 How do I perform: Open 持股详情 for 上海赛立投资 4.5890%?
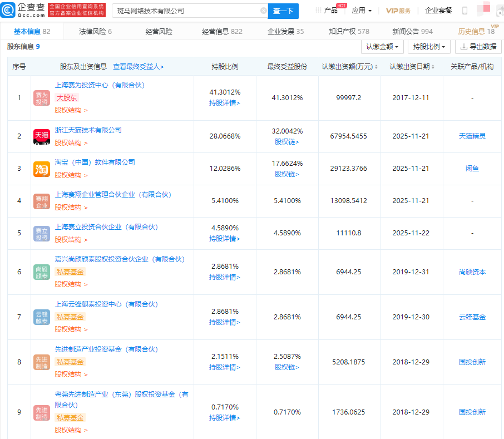(x=225, y=239)
